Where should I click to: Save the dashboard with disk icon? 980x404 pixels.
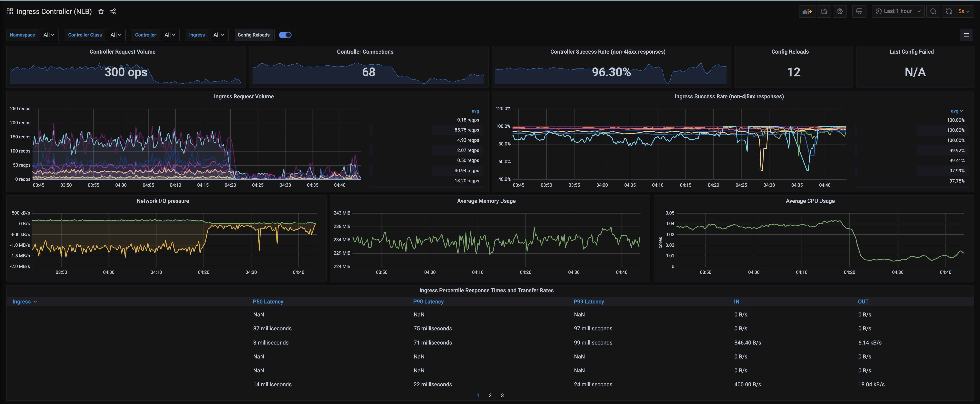pyautogui.click(x=824, y=11)
